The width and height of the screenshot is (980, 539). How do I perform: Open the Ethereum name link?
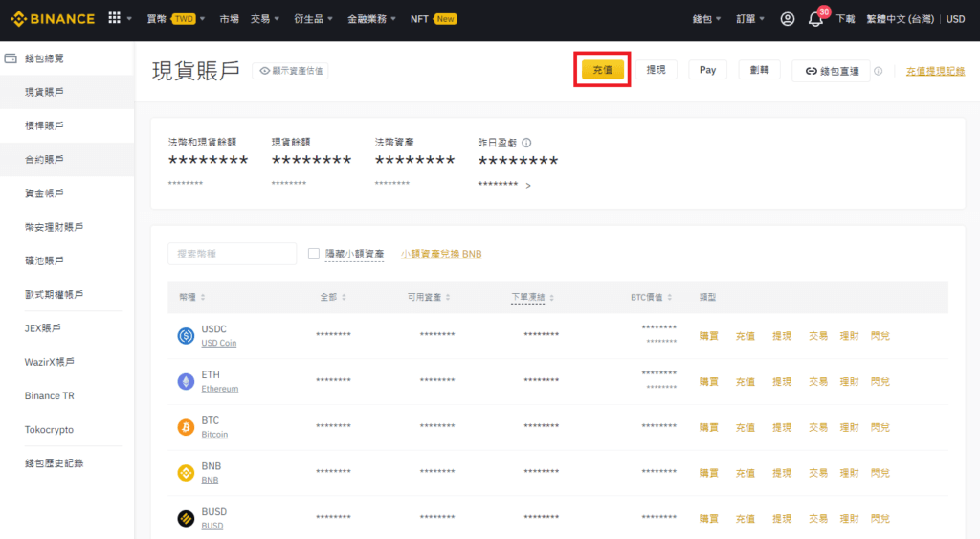pyautogui.click(x=219, y=389)
